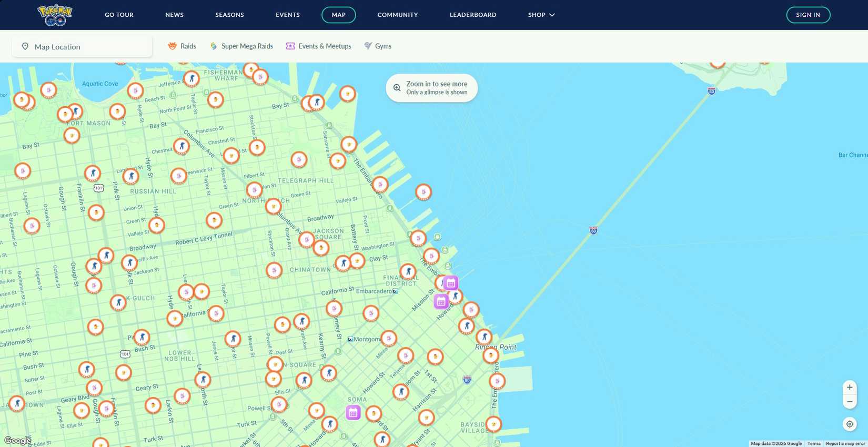Click the Google logo on the map
Image resolution: width=868 pixels, height=447 pixels.
coord(17,441)
